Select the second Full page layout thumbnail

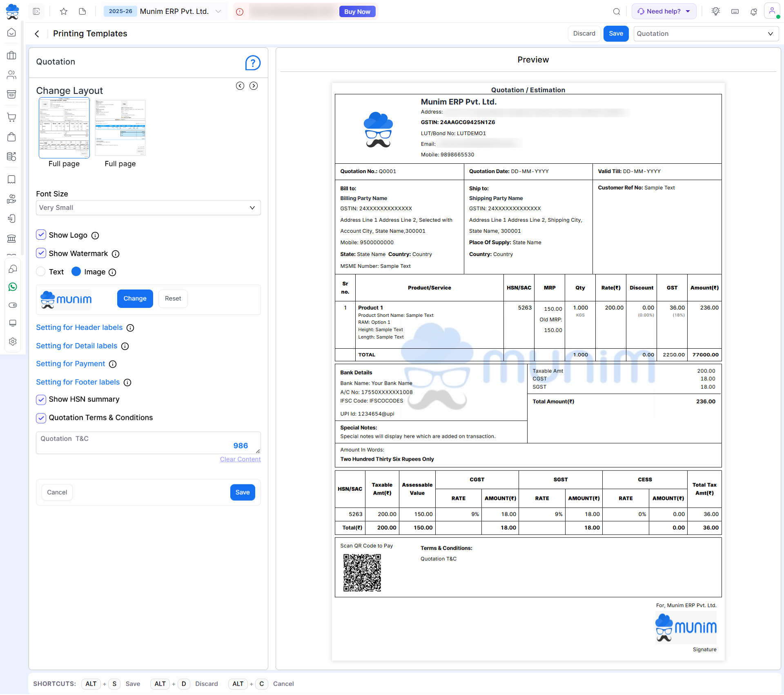(120, 128)
